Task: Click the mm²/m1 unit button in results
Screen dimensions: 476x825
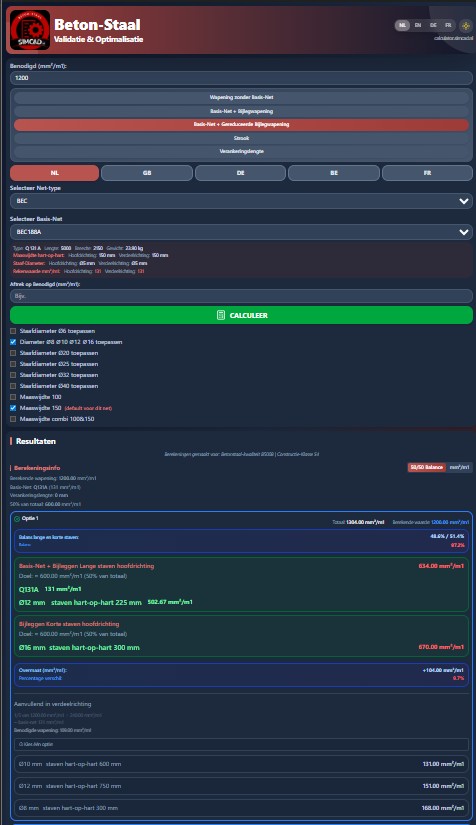Action: (x=459, y=467)
